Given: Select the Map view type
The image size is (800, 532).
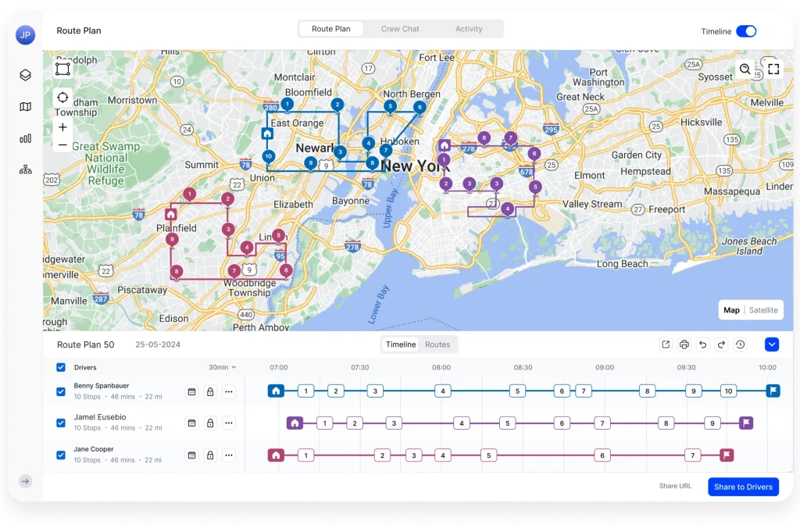Looking at the screenshot, I should 731,310.
